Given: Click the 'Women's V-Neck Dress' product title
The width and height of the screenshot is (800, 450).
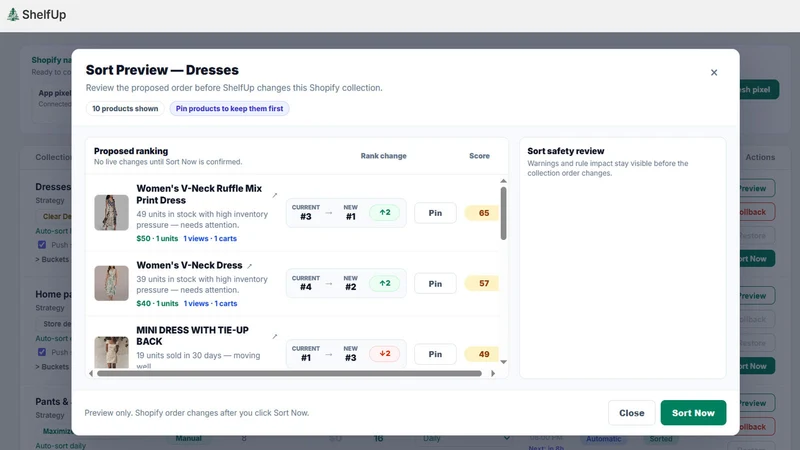Looking at the screenshot, I should pyautogui.click(x=189, y=265).
